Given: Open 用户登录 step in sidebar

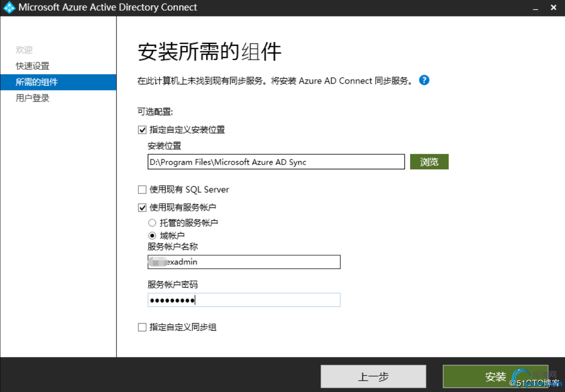Looking at the screenshot, I should coord(32,98).
